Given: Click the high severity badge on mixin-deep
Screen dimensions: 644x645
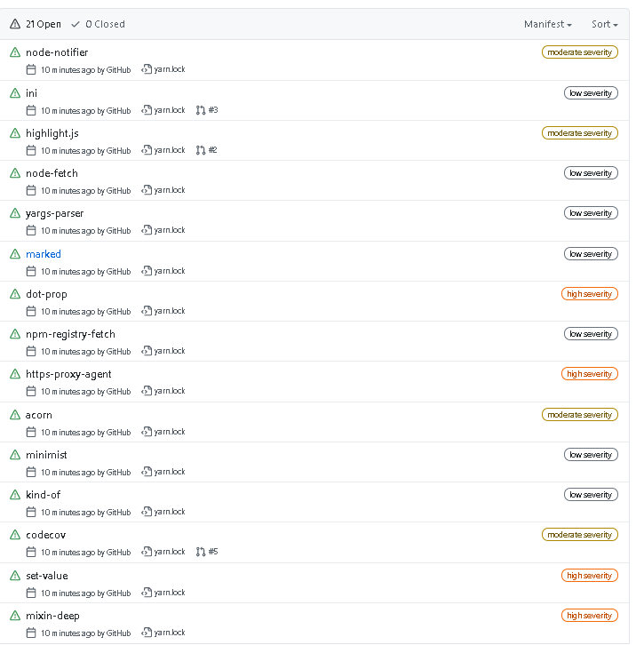Looking at the screenshot, I should 590,616.
